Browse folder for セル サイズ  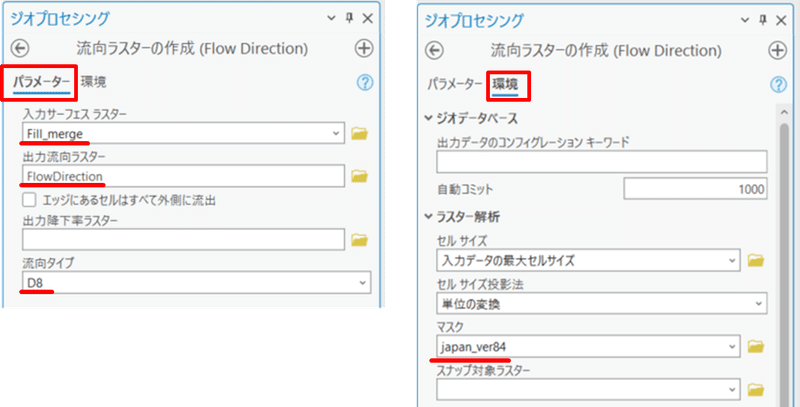(x=756, y=261)
